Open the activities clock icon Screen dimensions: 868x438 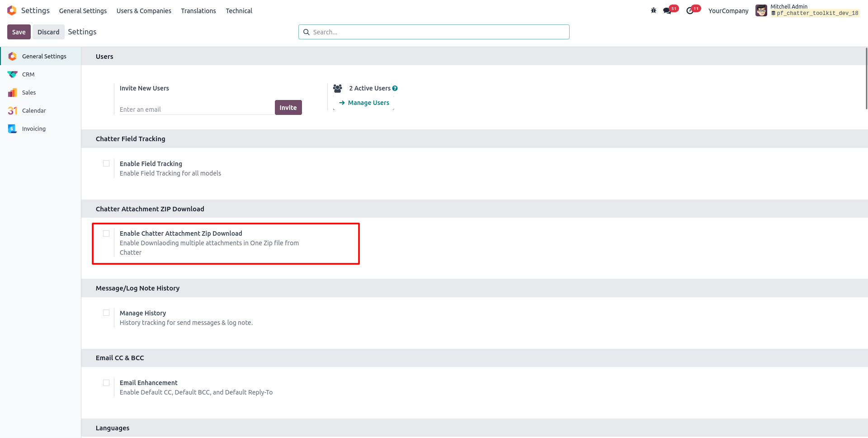690,10
